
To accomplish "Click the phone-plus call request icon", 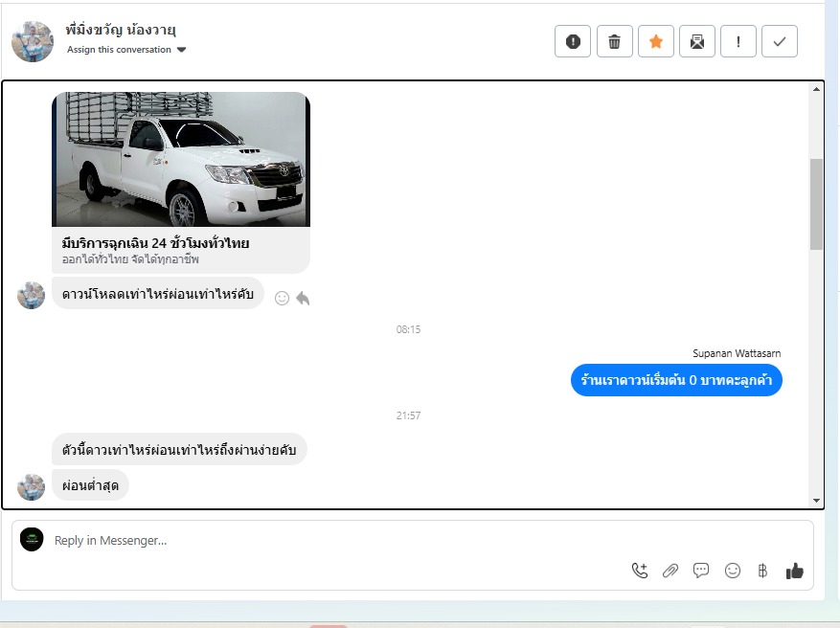I will pos(640,571).
